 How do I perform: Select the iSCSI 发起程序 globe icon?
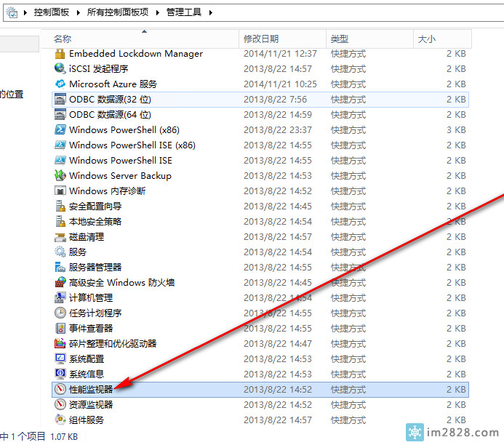coord(60,68)
